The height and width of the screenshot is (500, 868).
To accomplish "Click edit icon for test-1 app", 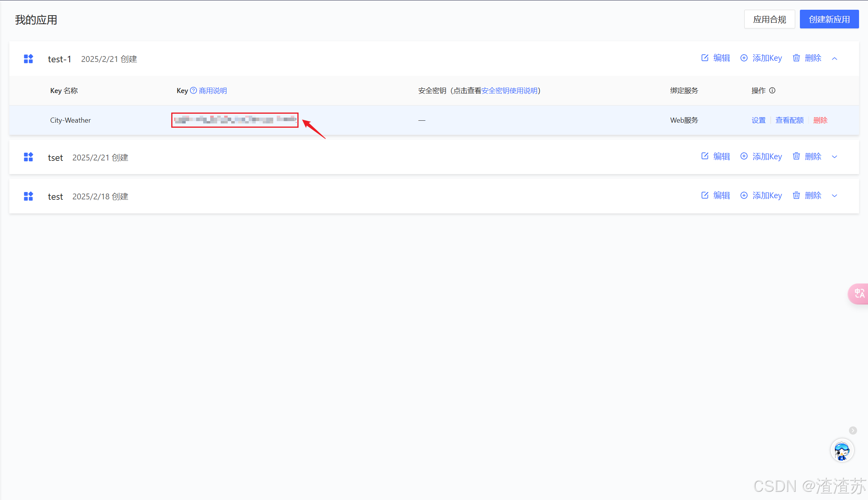I will [x=705, y=58].
